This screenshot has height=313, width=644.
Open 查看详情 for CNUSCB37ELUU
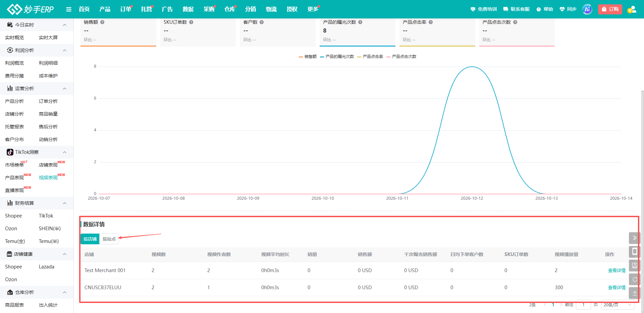[x=616, y=288]
